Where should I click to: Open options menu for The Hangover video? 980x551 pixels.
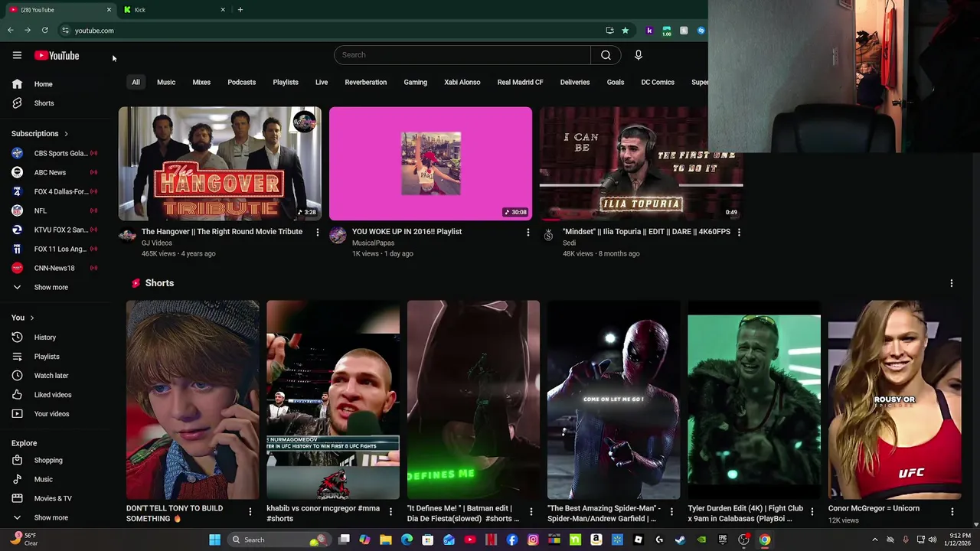tap(318, 232)
